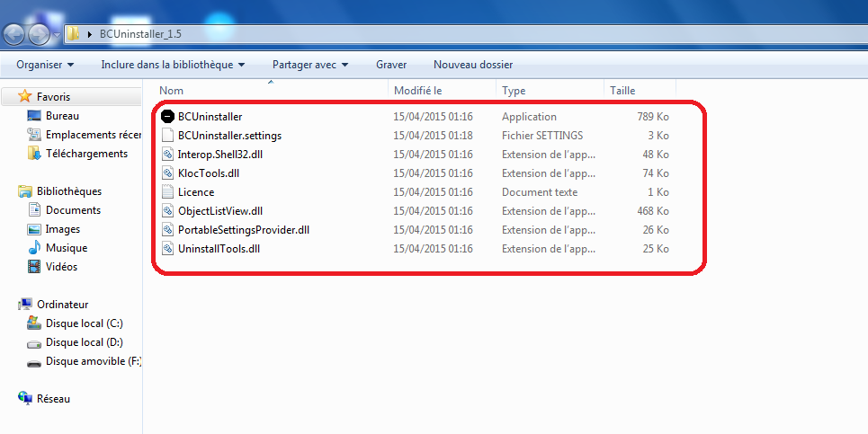Click the Document texte type cell
This screenshot has width=868, height=434.
540,192
